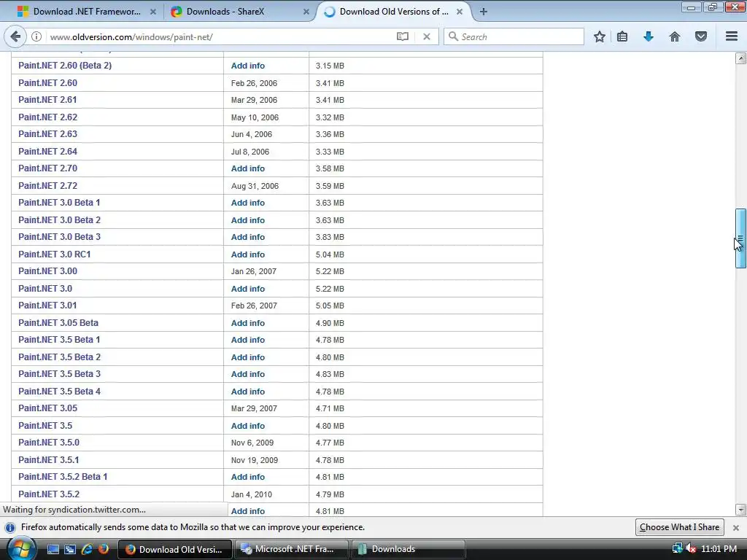Open Paint.NET 2.64 version link
The image size is (747, 560).
47,152
